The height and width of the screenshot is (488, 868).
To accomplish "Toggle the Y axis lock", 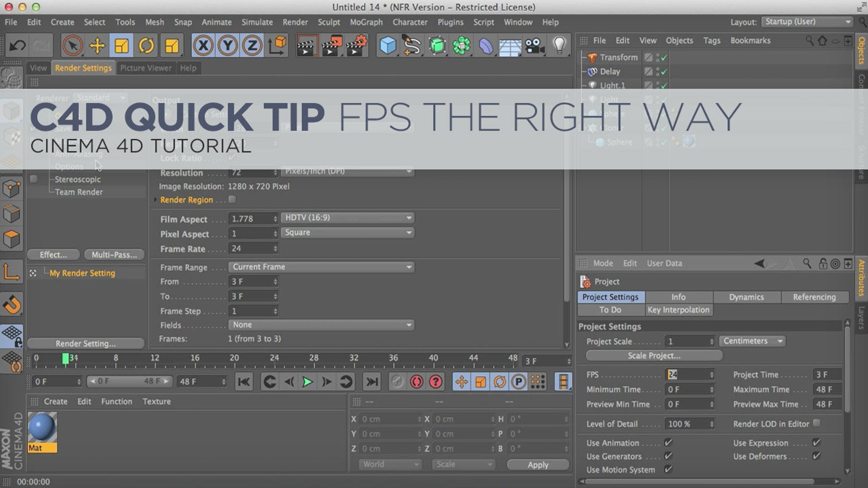I will click(228, 46).
